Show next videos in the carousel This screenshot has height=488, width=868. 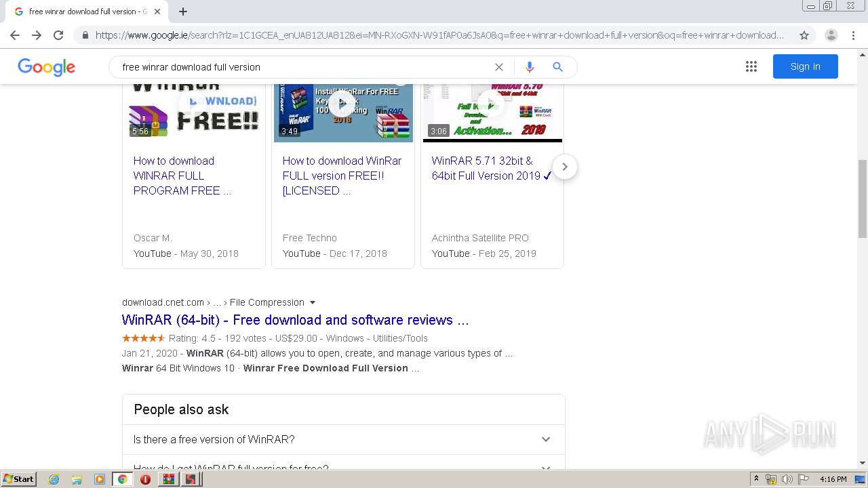click(564, 167)
